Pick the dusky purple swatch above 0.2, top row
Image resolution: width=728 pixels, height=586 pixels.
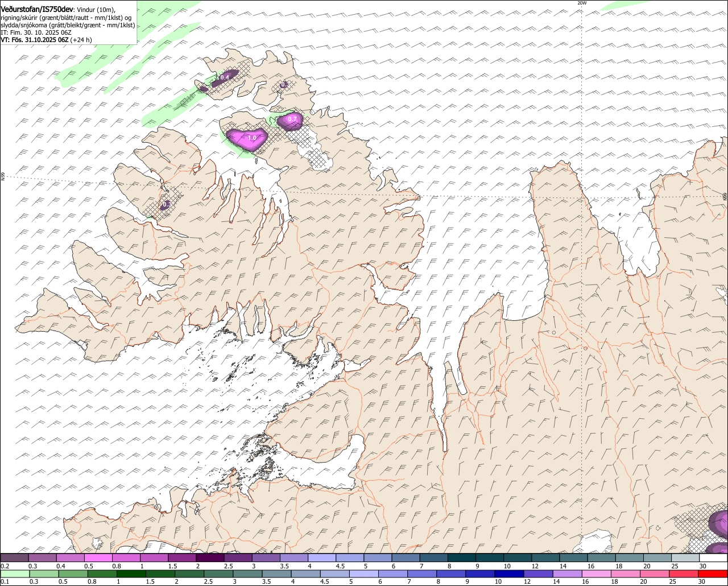[x=15, y=558]
